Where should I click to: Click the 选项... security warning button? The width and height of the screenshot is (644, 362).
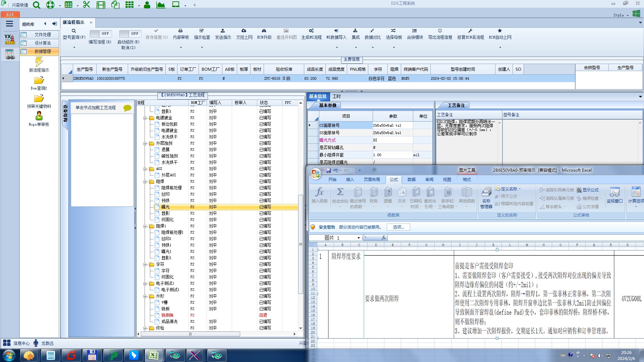(x=398, y=227)
